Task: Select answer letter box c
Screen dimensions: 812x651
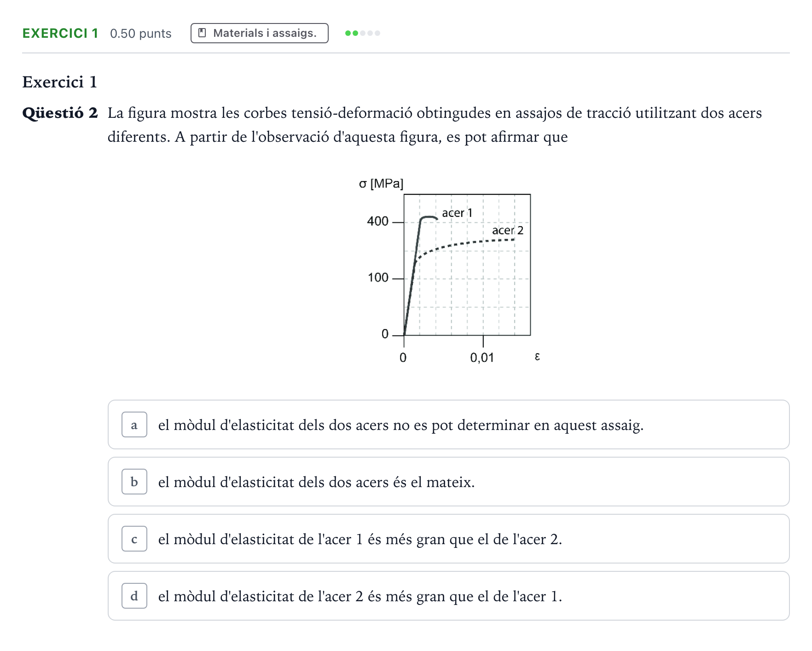Action: 134,539
